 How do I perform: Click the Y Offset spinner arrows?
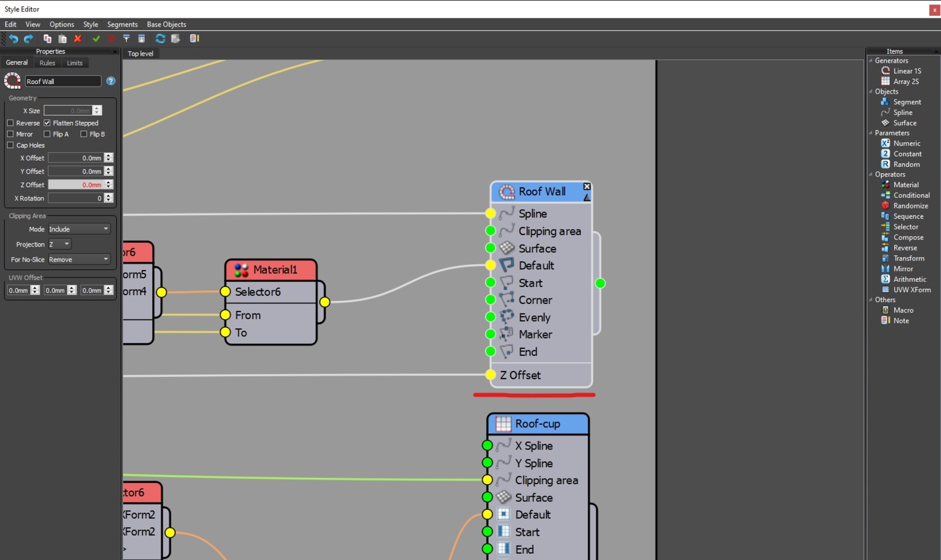[109, 171]
